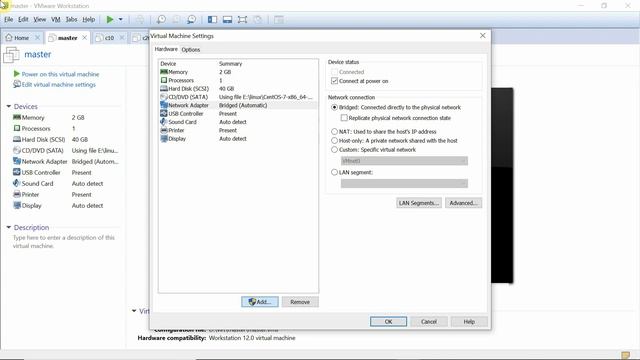
Task: Click the Home tab house icon
Action: tap(9, 38)
